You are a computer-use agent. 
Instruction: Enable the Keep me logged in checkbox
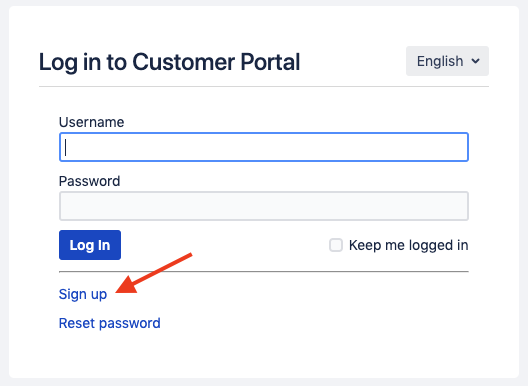[x=336, y=245]
